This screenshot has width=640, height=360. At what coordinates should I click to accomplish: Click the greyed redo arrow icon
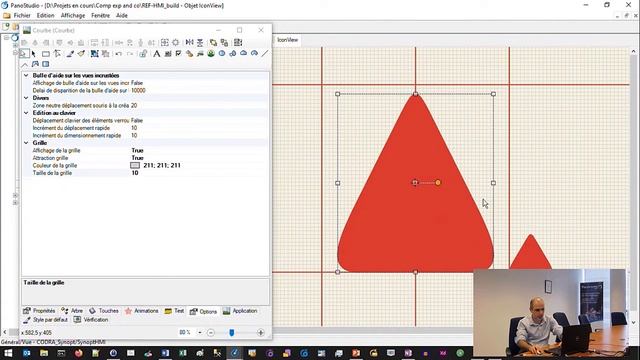pyautogui.click(x=130, y=53)
